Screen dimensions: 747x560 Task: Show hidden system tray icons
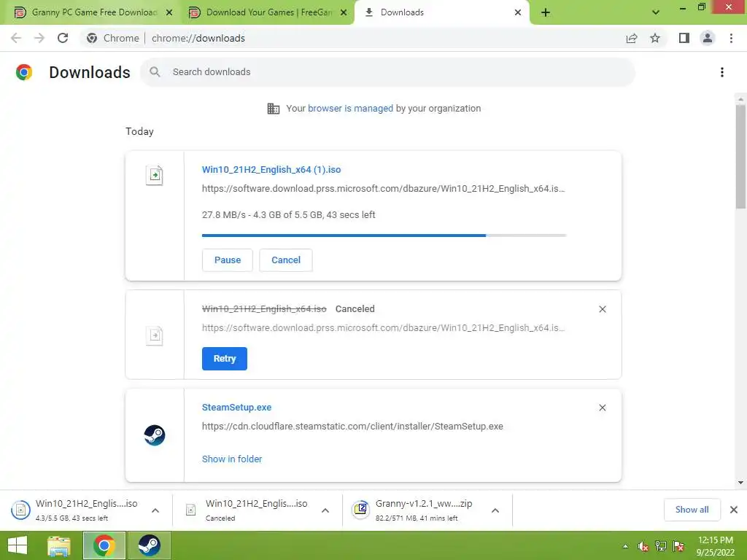(x=625, y=546)
